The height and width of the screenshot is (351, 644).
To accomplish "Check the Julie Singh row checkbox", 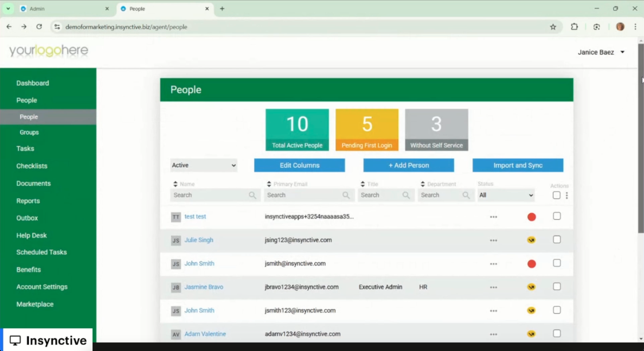I will point(557,240).
